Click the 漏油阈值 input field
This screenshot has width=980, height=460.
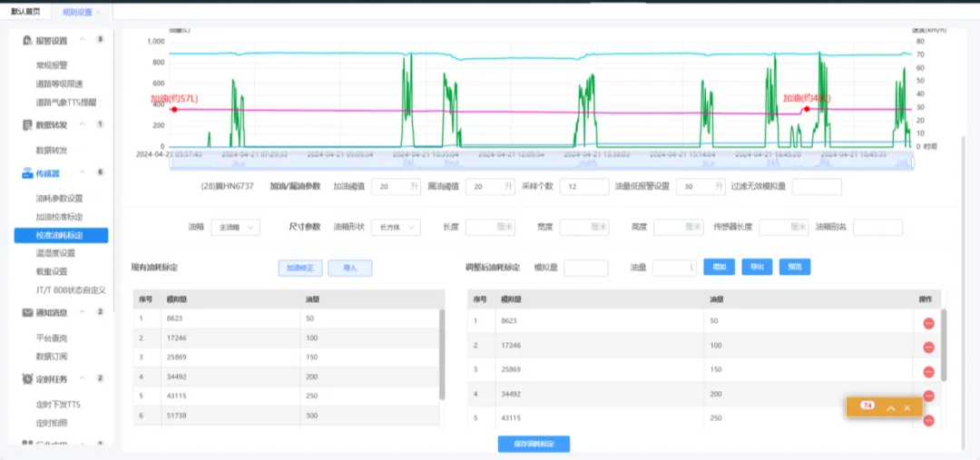tap(491, 187)
